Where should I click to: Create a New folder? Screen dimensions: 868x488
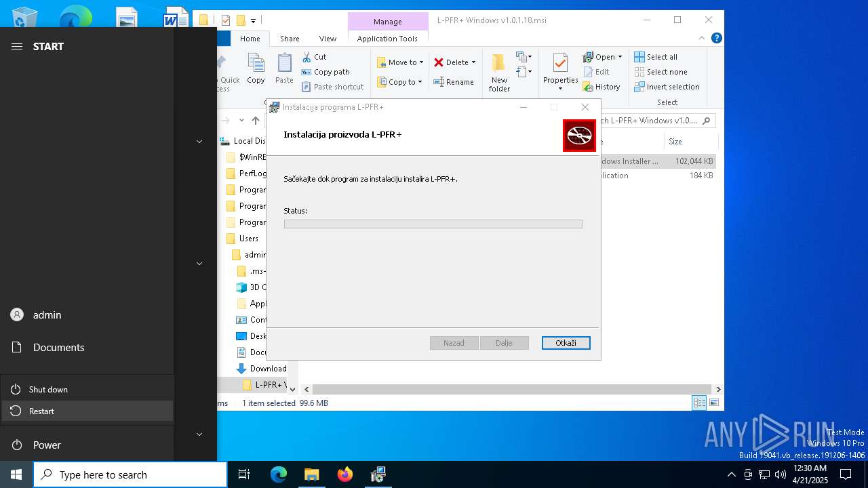coord(499,73)
